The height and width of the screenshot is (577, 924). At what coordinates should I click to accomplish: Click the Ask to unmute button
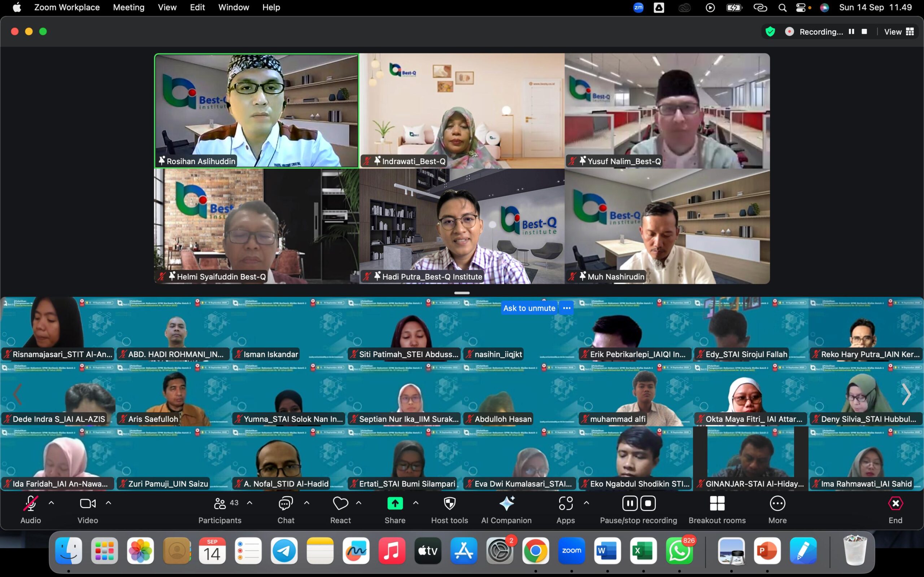point(529,308)
